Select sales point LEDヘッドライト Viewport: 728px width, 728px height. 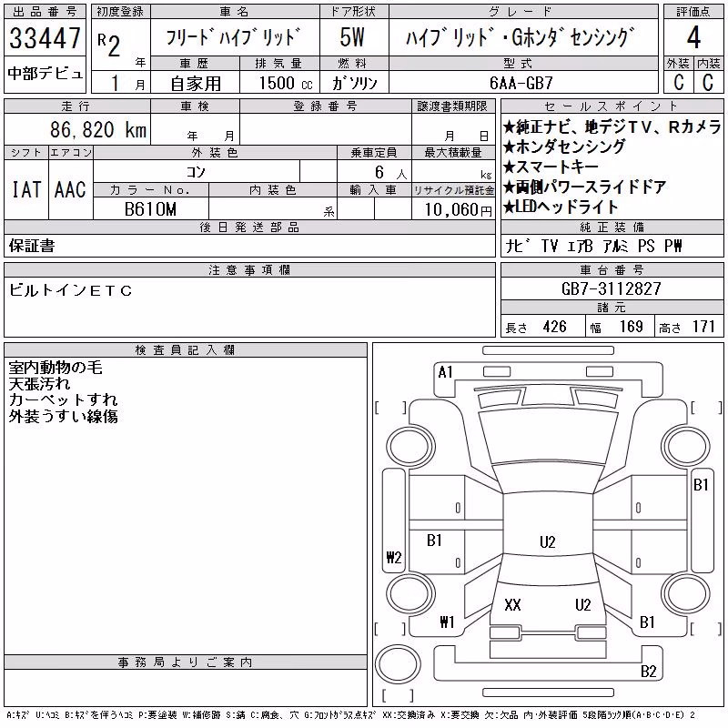561,207
